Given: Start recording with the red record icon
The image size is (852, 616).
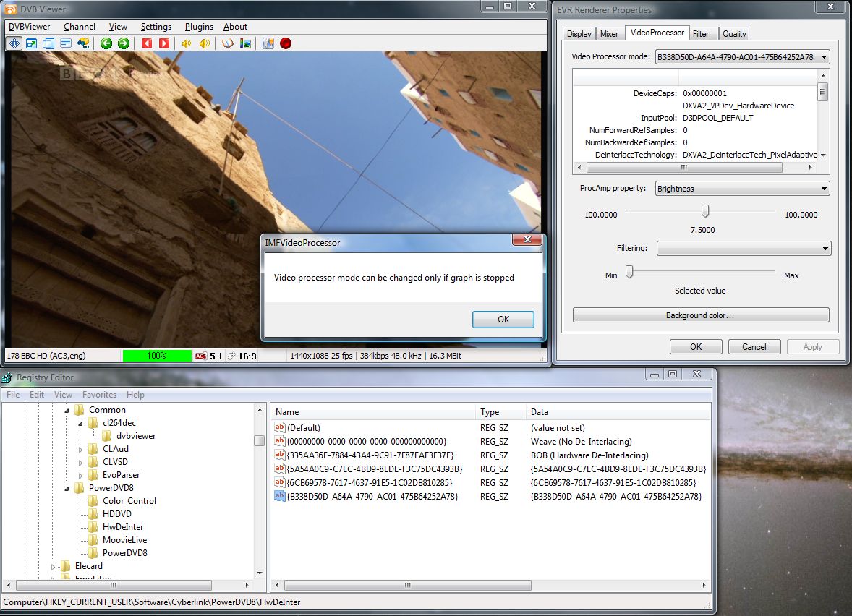Looking at the screenshot, I should pyautogui.click(x=286, y=43).
